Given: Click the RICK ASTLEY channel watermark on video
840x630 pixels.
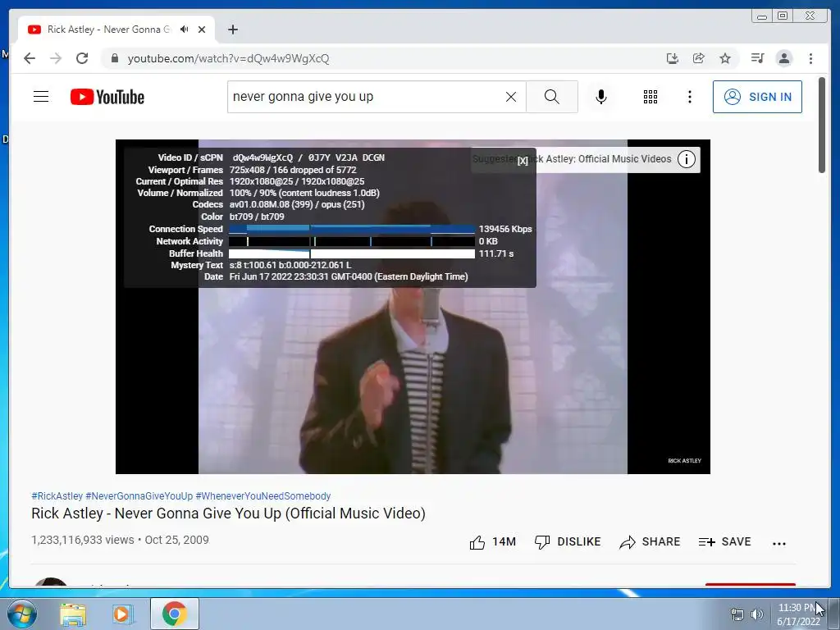Looking at the screenshot, I should (x=684, y=461).
